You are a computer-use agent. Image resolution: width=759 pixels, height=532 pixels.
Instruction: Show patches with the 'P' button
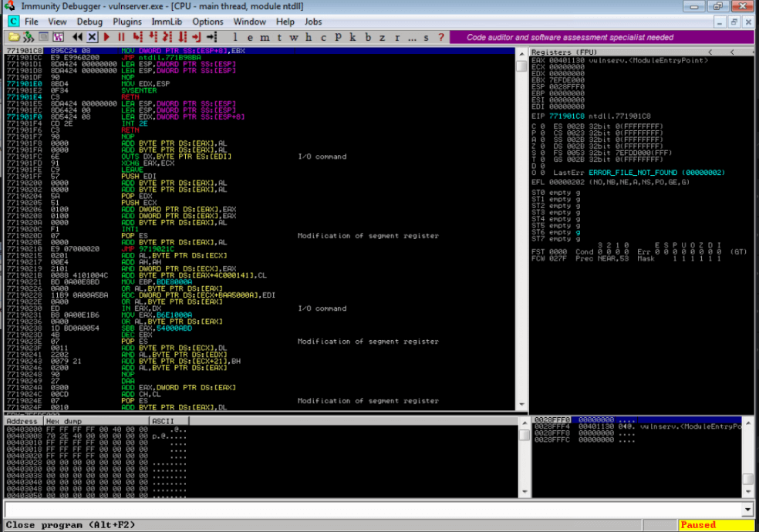pyautogui.click(x=339, y=37)
